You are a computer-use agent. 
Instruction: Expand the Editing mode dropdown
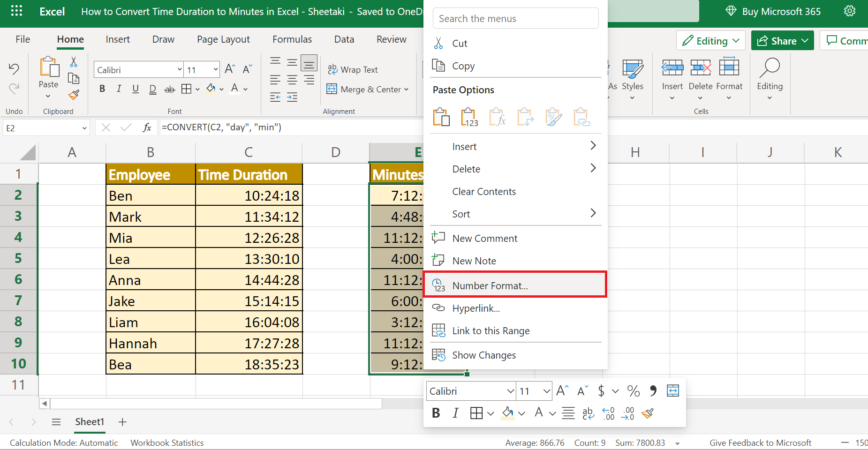point(710,41)
